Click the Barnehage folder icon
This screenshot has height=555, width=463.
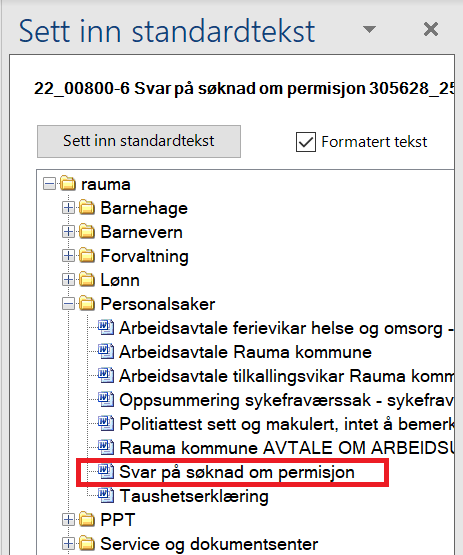pyautogui.click(x=87, y=208)
